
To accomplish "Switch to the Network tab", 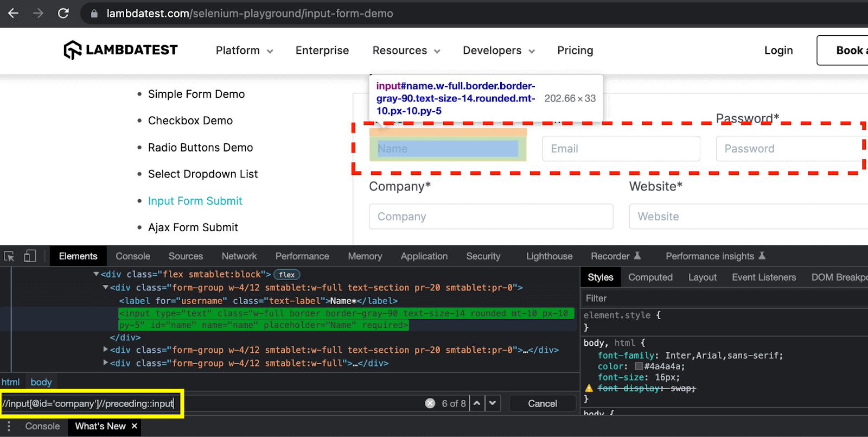I will pos(239,256).
